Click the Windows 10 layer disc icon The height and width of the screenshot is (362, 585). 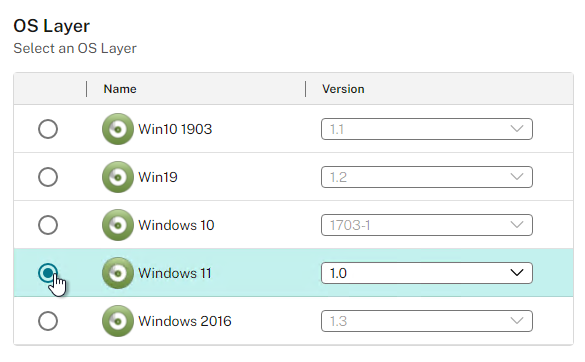pyautogui.click(x=118, y=225)
